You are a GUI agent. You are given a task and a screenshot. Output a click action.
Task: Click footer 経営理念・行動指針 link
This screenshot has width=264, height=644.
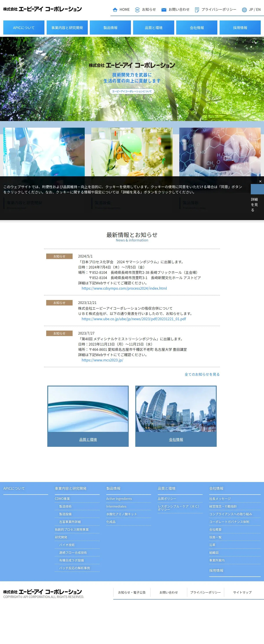pos(223,506)
